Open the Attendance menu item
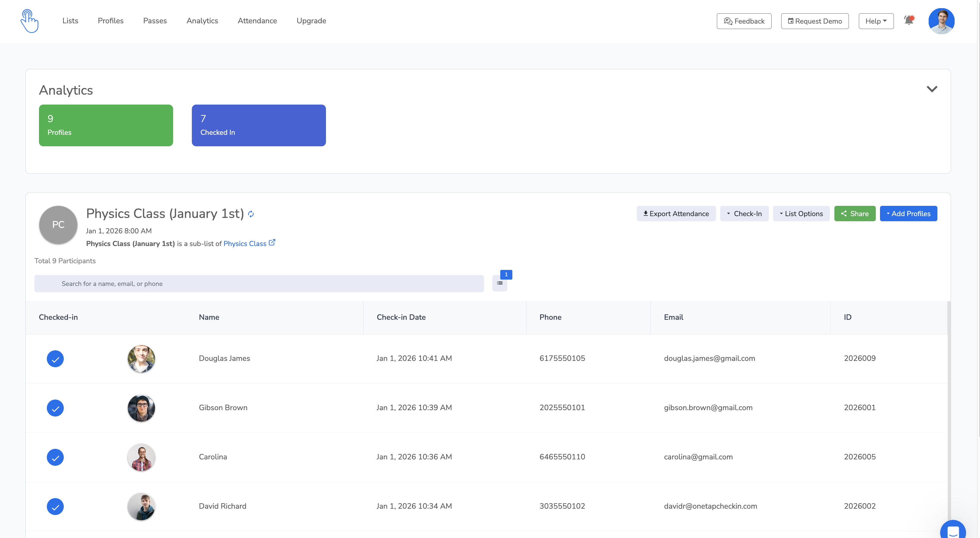 (x=257, y=21)
